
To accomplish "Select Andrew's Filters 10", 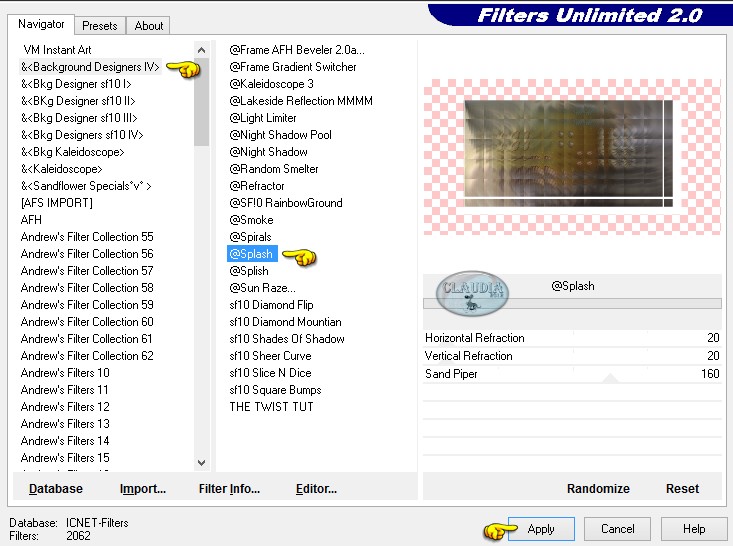I will 65,373.
